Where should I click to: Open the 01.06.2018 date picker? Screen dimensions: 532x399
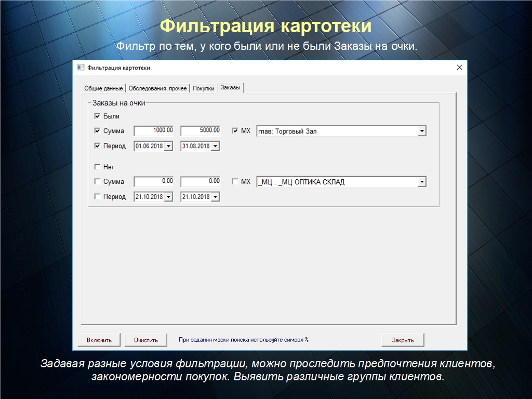(x=168, y=147)
